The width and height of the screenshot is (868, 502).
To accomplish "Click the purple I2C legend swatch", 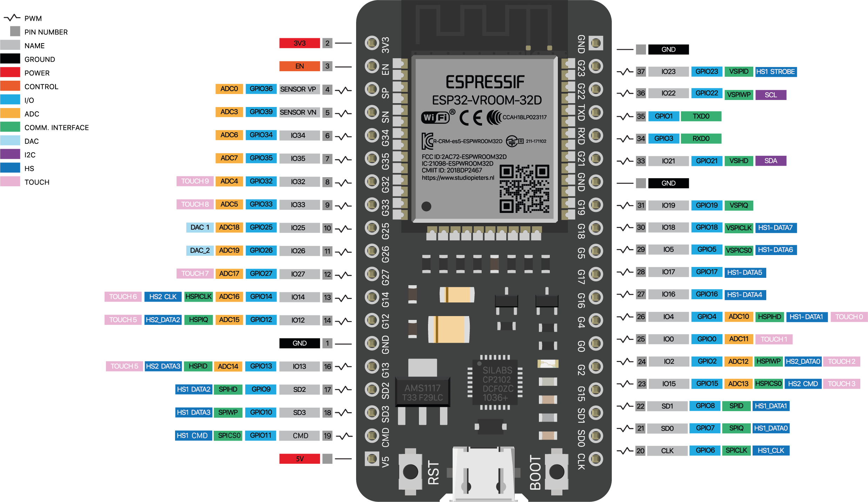I will 10,154.
